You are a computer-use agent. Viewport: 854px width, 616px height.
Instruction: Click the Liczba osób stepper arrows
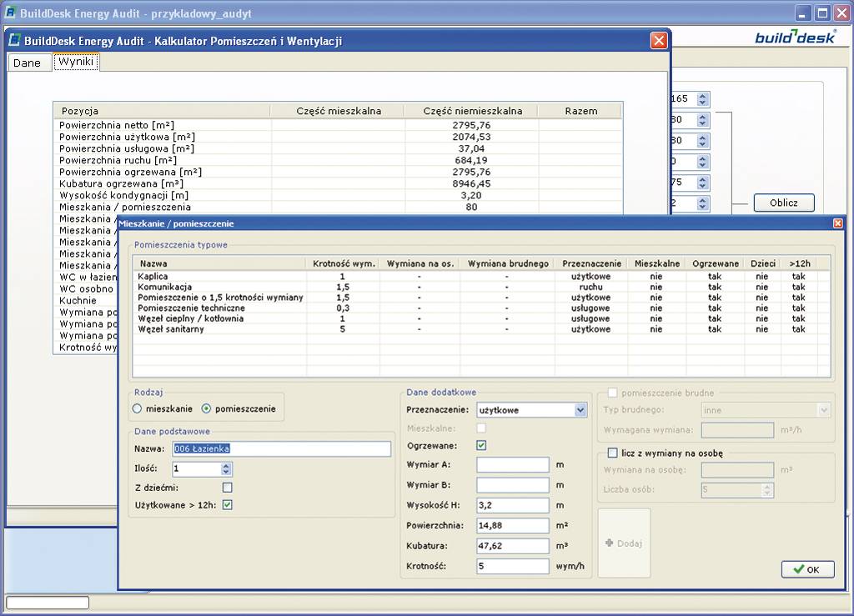(767, 490)
